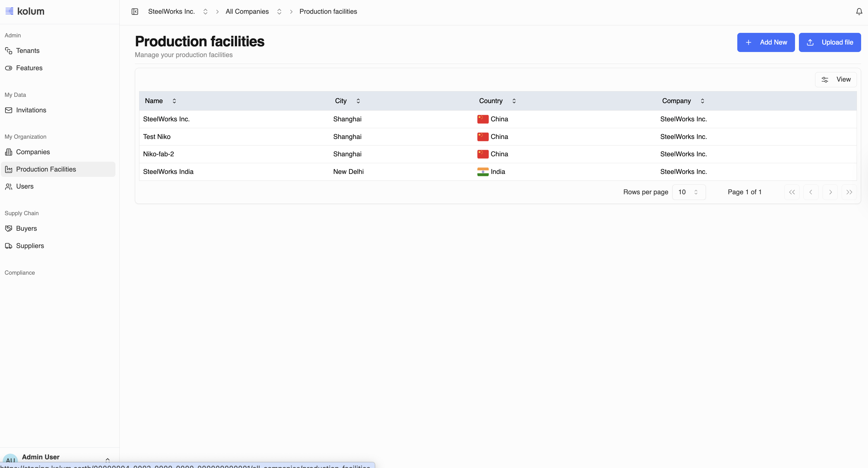Navigate to Buyers in Supply Chain
This screenshot has width=868, height=468.
pyautogui.click(x=26, y=228)
